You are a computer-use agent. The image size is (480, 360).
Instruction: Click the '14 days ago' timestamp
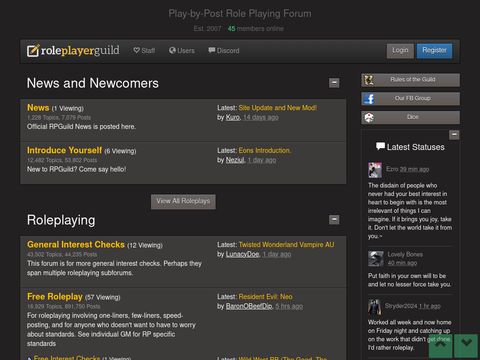pos(261,117)
